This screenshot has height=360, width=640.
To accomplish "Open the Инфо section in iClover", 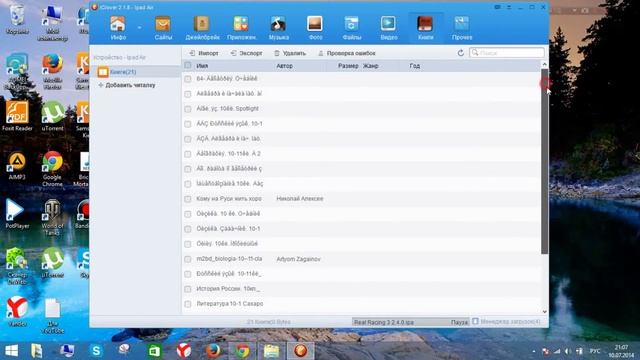I will pos(118,28).
